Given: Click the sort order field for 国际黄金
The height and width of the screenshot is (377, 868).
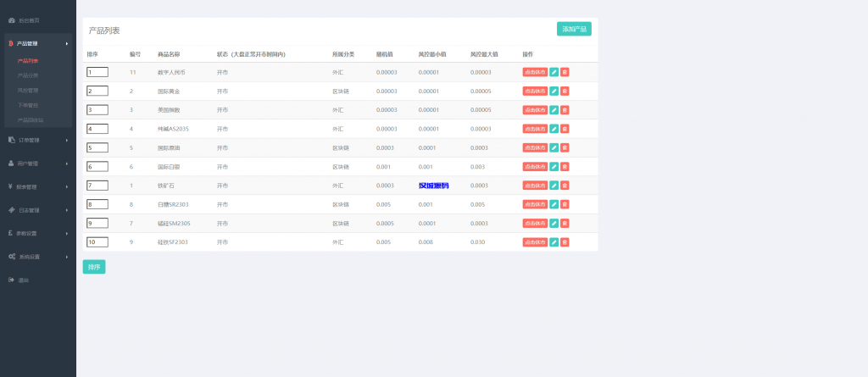Looking at the screenshot, I should tap(97, 91).
